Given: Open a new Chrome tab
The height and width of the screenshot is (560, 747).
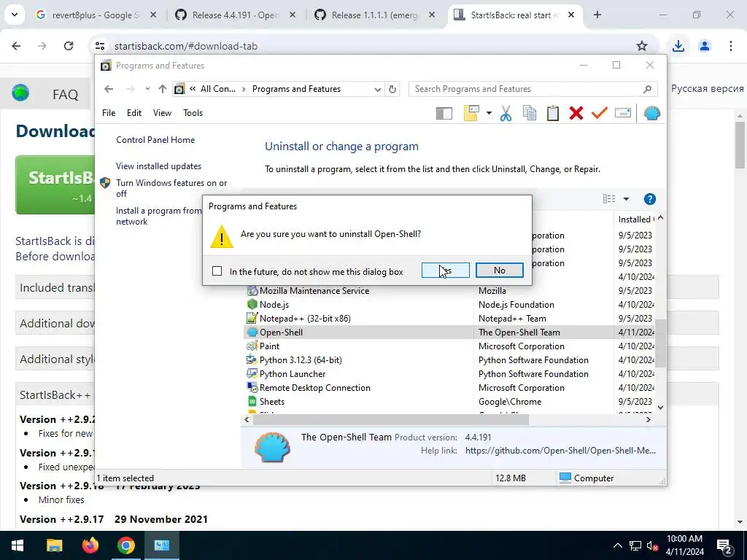Looking at the screenshot, I should tap(597, 15).
